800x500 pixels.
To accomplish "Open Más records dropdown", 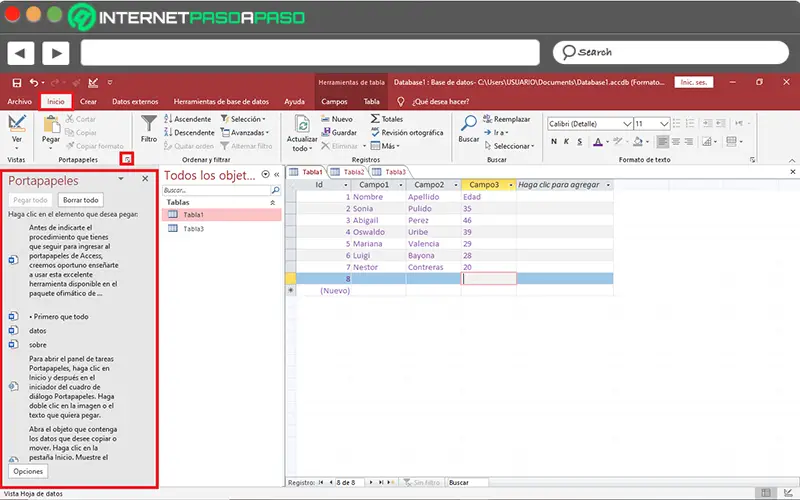I will click(x=385, y=146).
